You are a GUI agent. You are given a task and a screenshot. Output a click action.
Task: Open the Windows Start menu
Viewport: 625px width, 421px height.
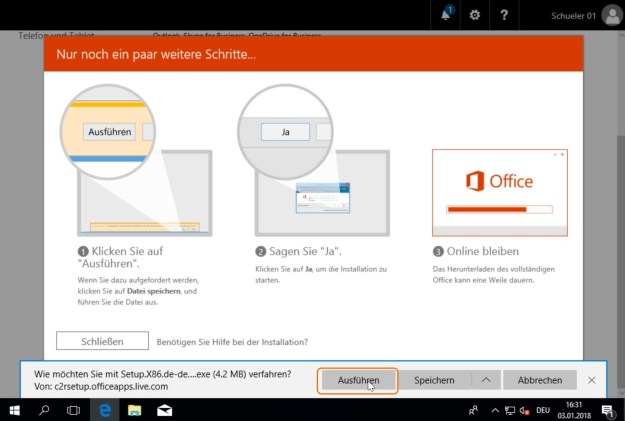pyautogui.click(x=15, y=410)
